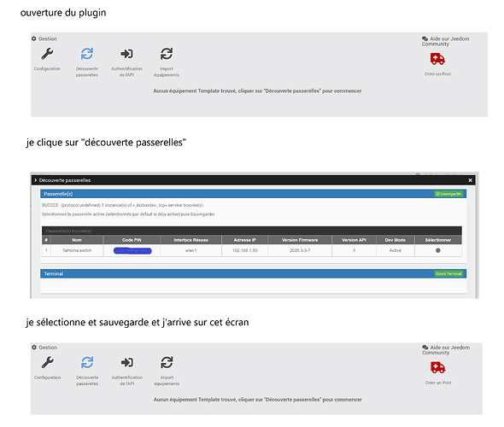Click the Sélectionner column header
The image size is (504, 427).
pos(437,240)
